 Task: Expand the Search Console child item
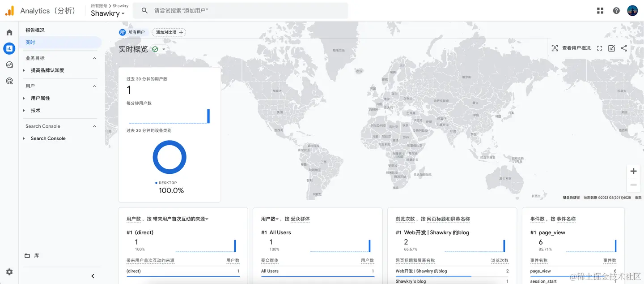(24, 138)
